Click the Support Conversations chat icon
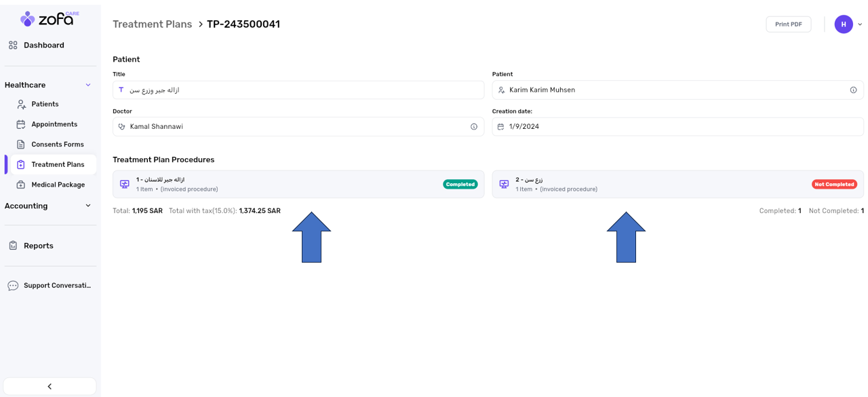This screenshot has height=397, width=868. 13,286
